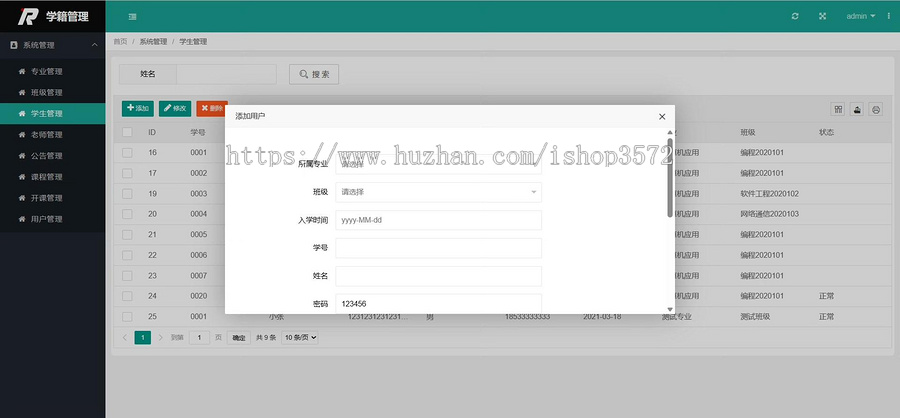This screenshot has width=900, height=418.
Task: Click the export icon above table
Action: pos(857,109)
